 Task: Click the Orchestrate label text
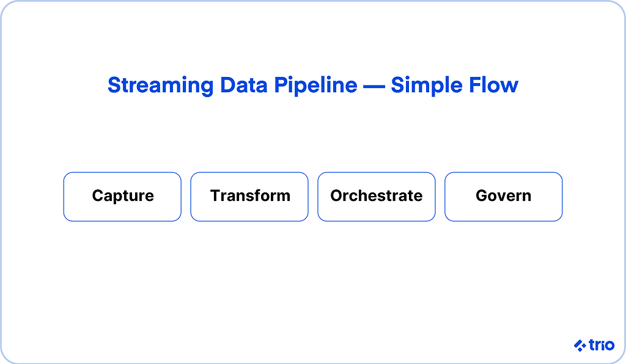[377, 196]
